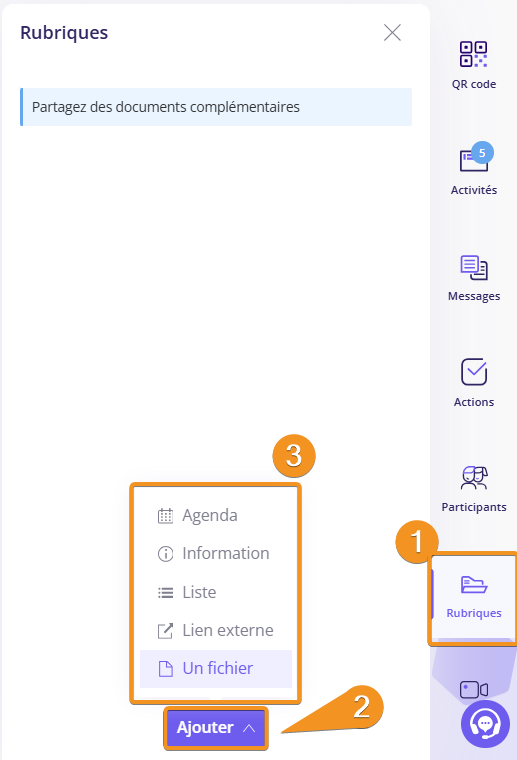Select the Rubriques folder icon
The width and height of the screenshot is (517, 760).
[x=474, y=585]
